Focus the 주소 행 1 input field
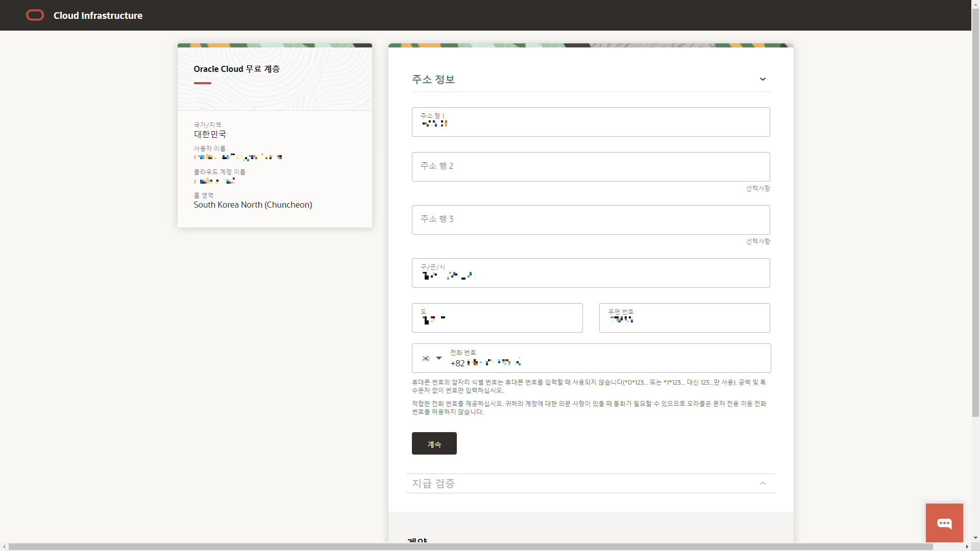This screenshot has height=551, width=980. (591, 122)
